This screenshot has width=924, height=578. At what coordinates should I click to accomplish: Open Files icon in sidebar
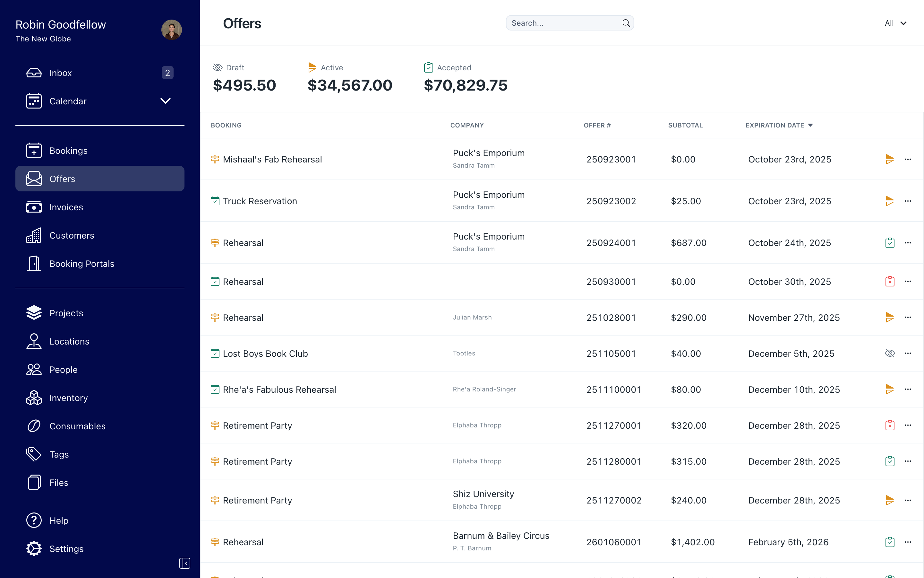coord(34,482)
